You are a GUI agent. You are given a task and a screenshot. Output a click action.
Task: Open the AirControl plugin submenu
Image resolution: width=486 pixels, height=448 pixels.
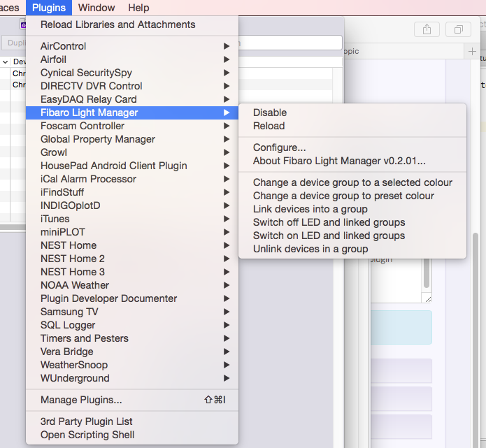[132, 46]
